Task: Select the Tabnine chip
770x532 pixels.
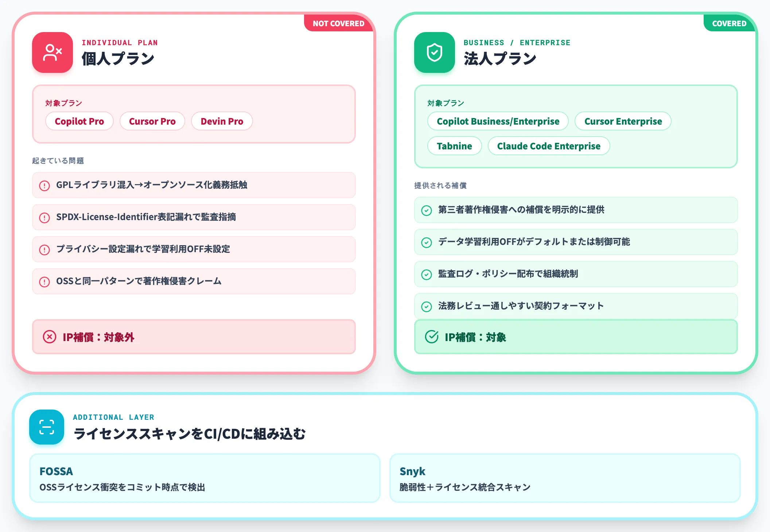Action: 455,146
